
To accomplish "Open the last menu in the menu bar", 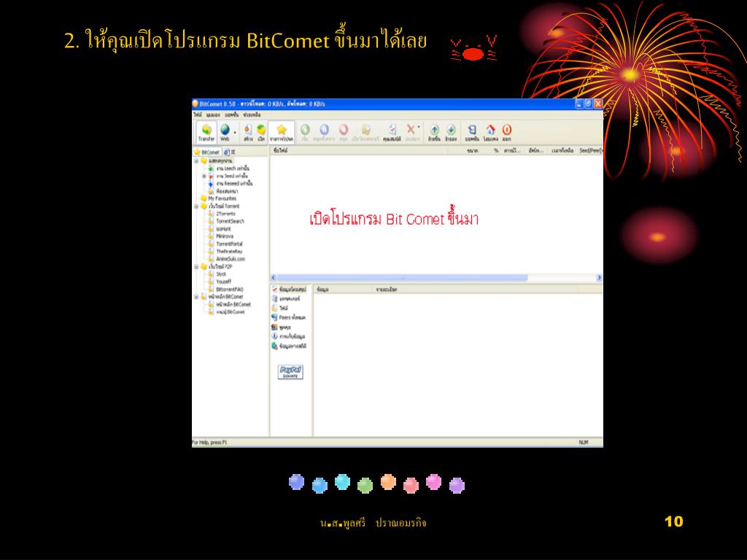I will tap(252, 114).
